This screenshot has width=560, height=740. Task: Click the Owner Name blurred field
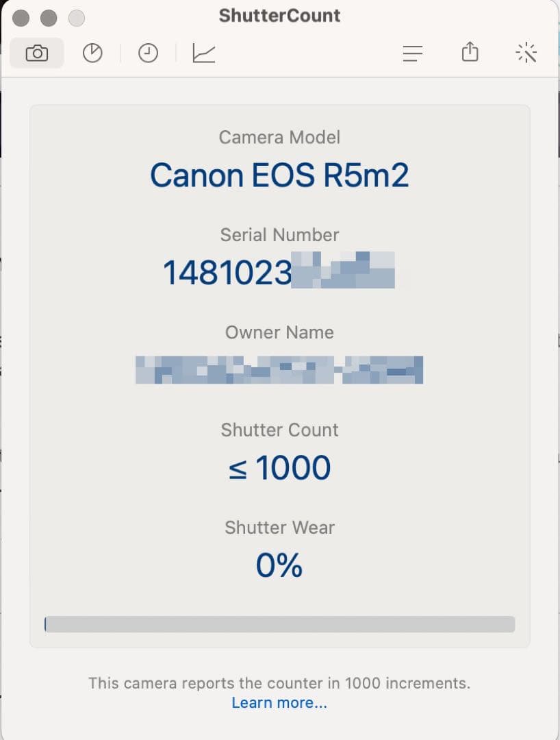pyautogui.click(x=279, y=370)
